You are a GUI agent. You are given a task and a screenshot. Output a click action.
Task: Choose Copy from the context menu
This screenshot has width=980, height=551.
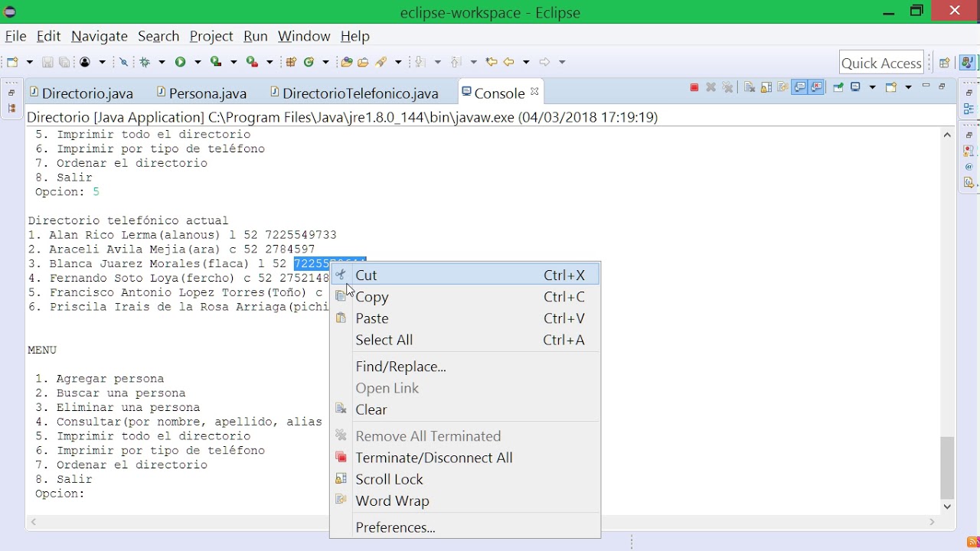pos(465,297)
